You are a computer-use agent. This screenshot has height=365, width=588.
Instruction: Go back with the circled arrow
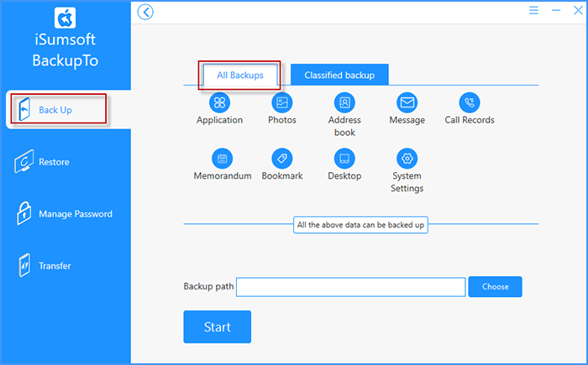[145, 12]
